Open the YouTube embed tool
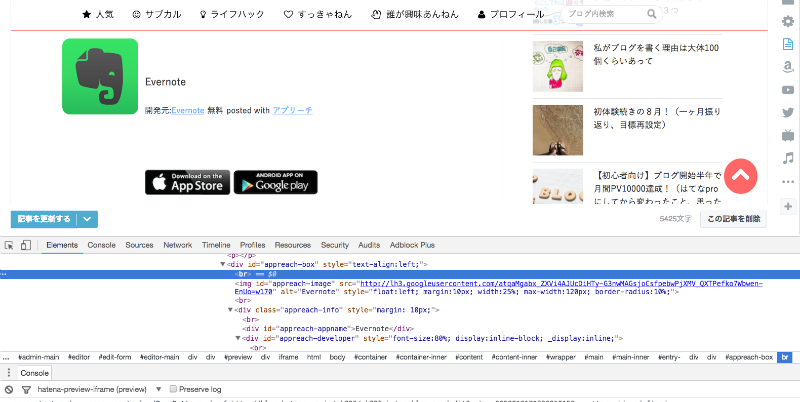This screenshot has height=402, width=800. pyautogui.click(x=788, y=90)
